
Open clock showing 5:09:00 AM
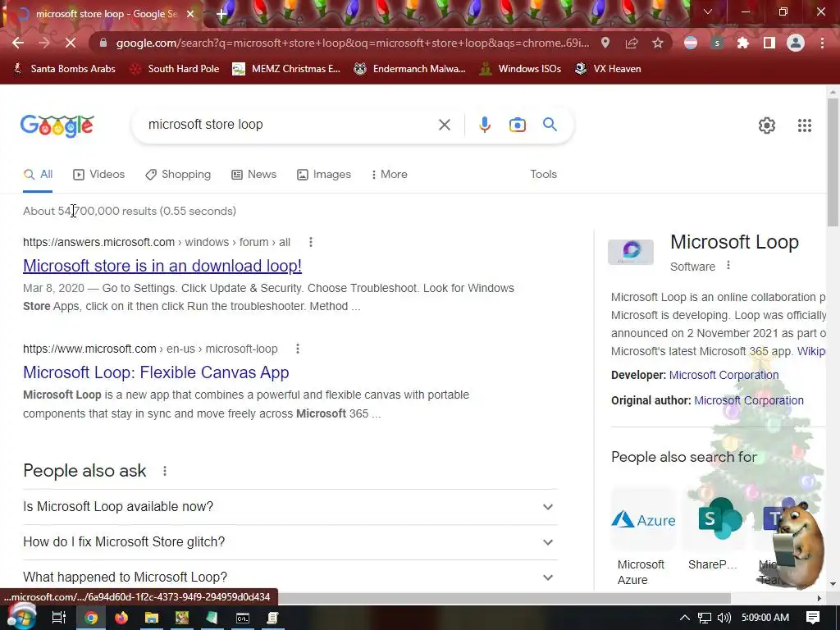[765, 618]
